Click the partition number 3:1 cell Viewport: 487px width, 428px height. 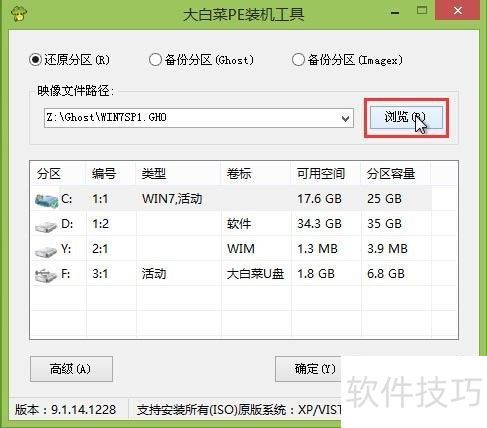tap(100, 274)
